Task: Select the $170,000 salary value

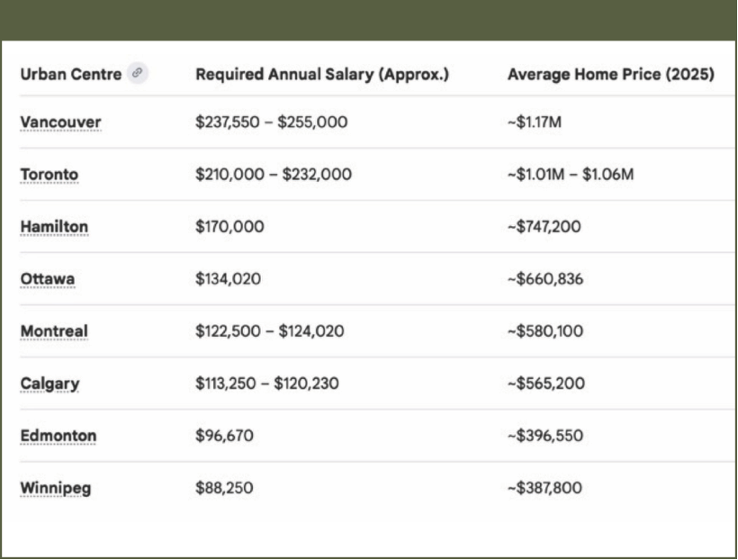Action: click(229, 227)
